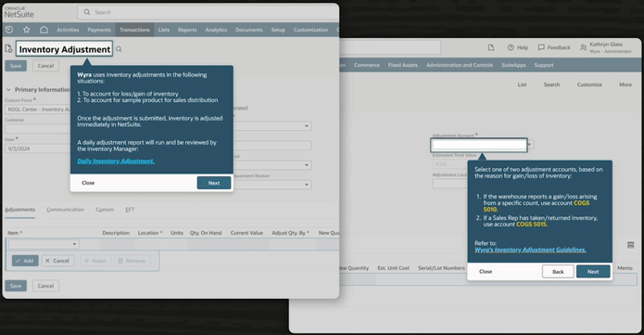
Task: Open Help in the right window header
Action: (x=517, y=47)
